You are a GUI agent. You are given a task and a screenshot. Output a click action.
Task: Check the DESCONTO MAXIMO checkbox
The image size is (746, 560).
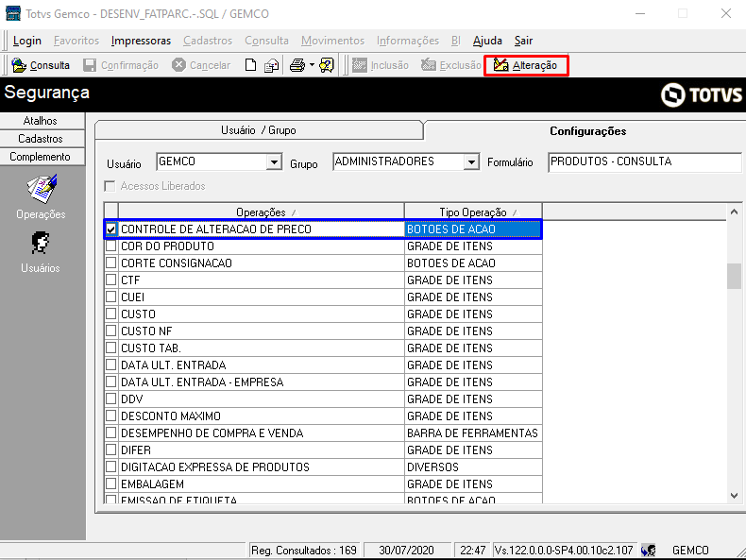click(x=111, y=416)
